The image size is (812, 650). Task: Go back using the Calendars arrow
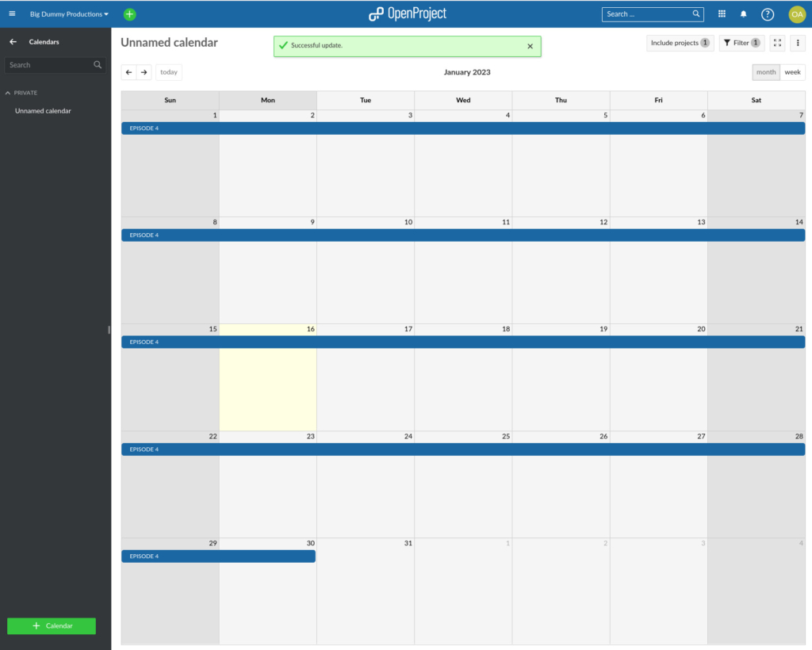tap(12, 41)
